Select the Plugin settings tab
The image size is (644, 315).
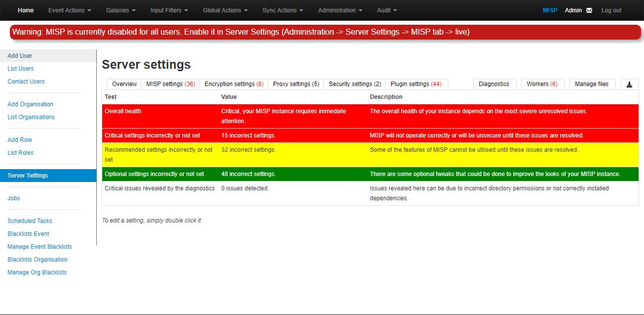coord(416,84)
